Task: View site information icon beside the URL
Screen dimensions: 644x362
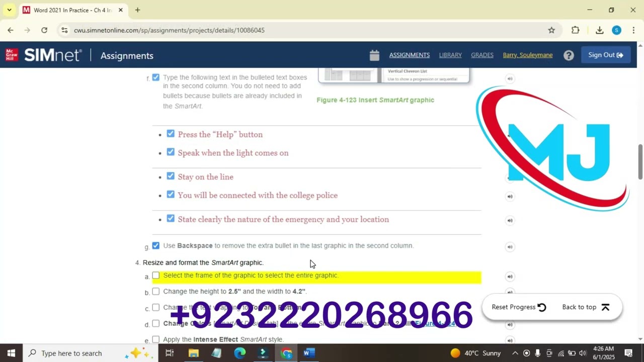Action: click(64, 30)
